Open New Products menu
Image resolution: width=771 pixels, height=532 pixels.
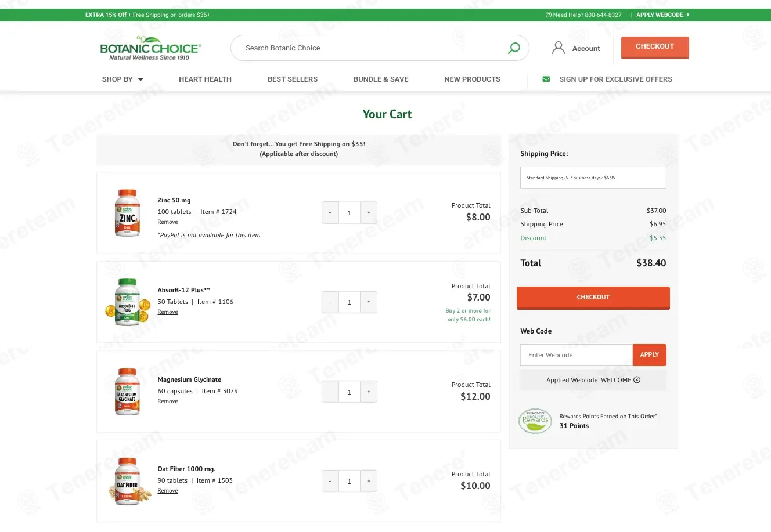472,79
